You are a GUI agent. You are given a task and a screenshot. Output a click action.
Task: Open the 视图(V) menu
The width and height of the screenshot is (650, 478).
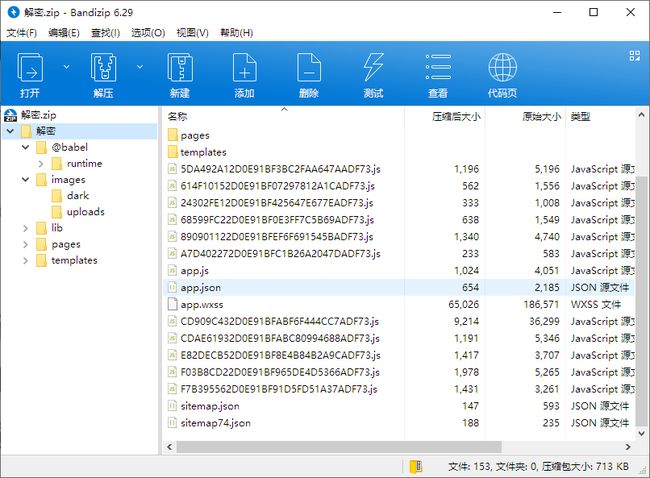192,33
